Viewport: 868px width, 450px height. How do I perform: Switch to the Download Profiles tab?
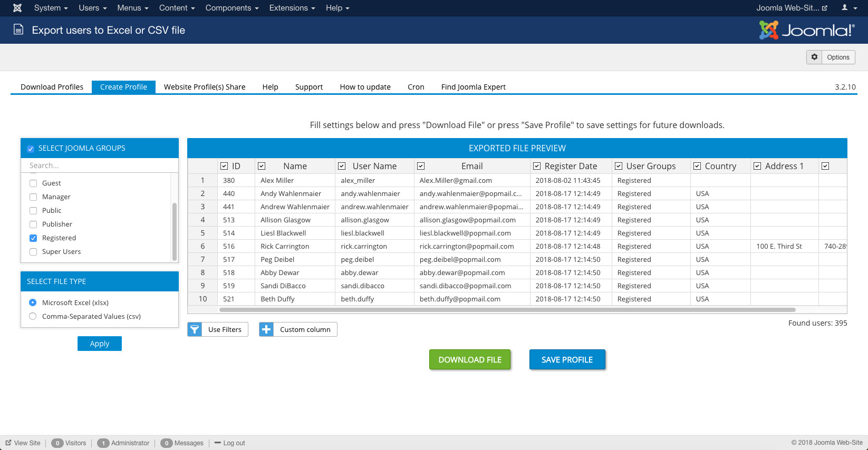pos(52,87)
